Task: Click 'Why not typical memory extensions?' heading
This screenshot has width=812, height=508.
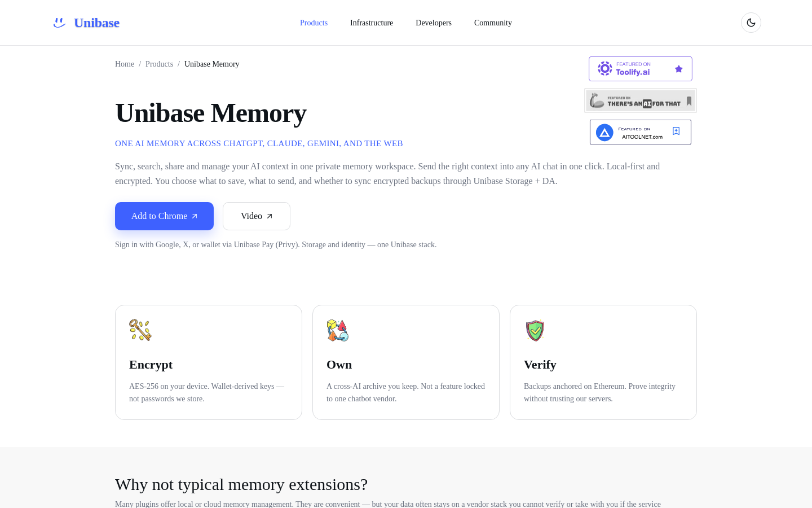Action: 241,484
